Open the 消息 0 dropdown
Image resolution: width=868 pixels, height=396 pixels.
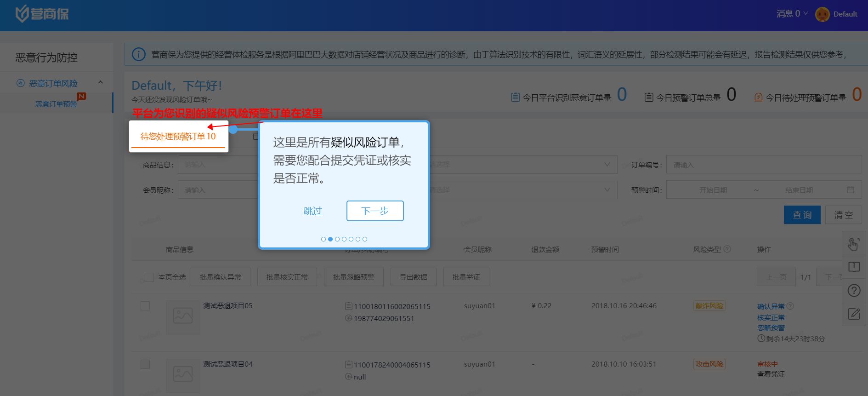[792, 14]
